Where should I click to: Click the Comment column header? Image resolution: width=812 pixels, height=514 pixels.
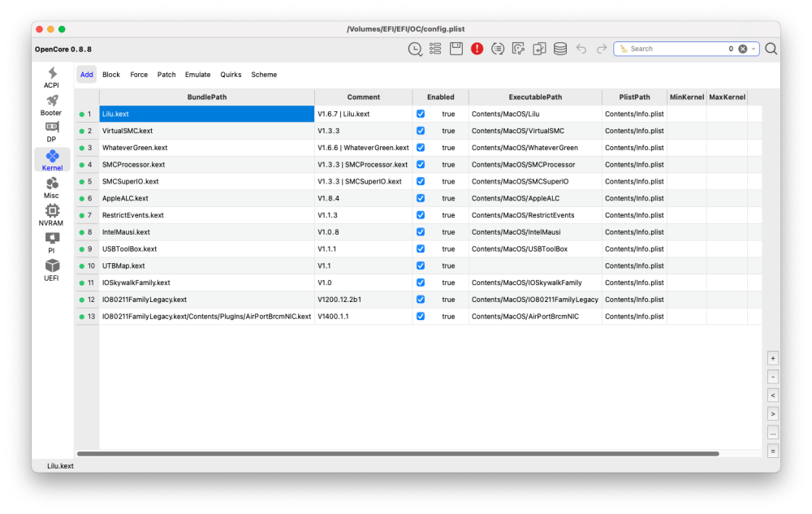(363, 97)
